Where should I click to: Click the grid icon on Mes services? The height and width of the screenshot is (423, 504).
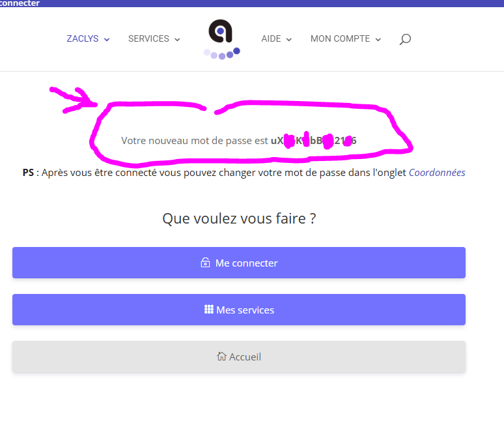point(208,309)
